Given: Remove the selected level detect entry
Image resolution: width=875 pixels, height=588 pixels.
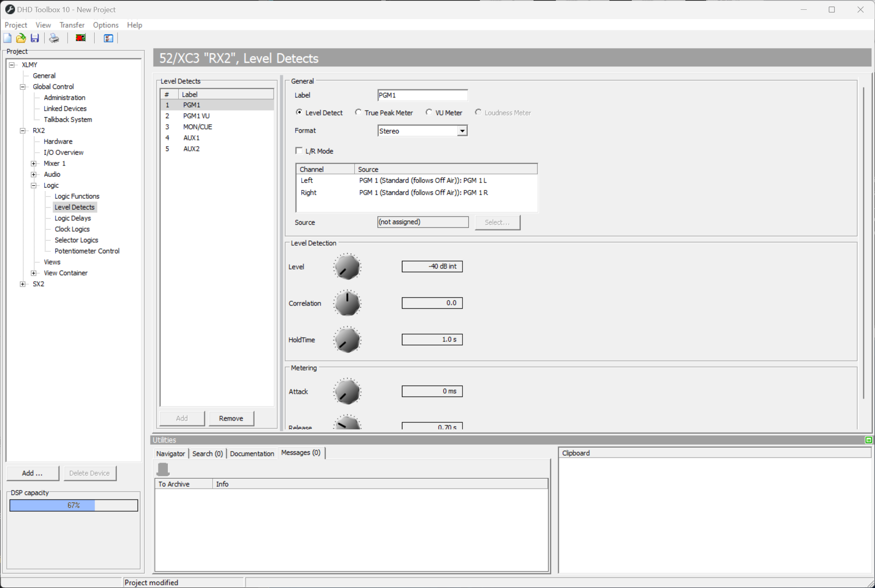Looking at the screenshot, I should [231, 418].
